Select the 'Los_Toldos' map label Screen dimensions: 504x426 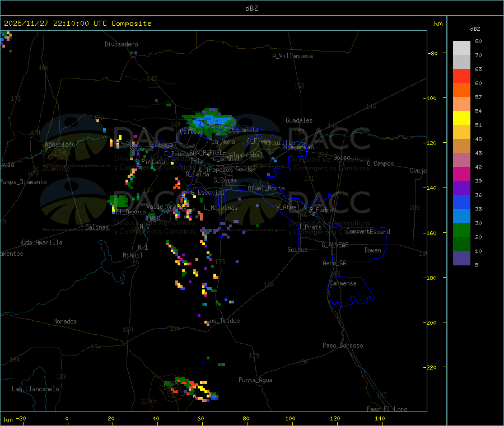click(223, 321)
